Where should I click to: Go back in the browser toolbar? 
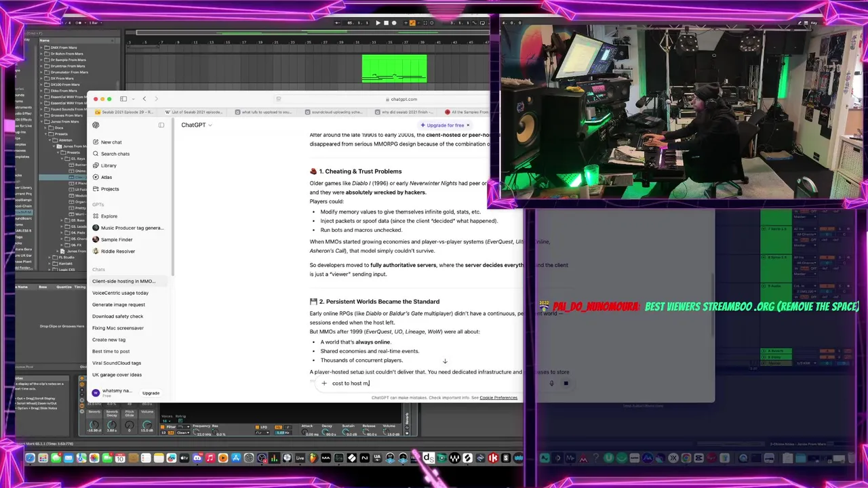[x=144, y=99]
